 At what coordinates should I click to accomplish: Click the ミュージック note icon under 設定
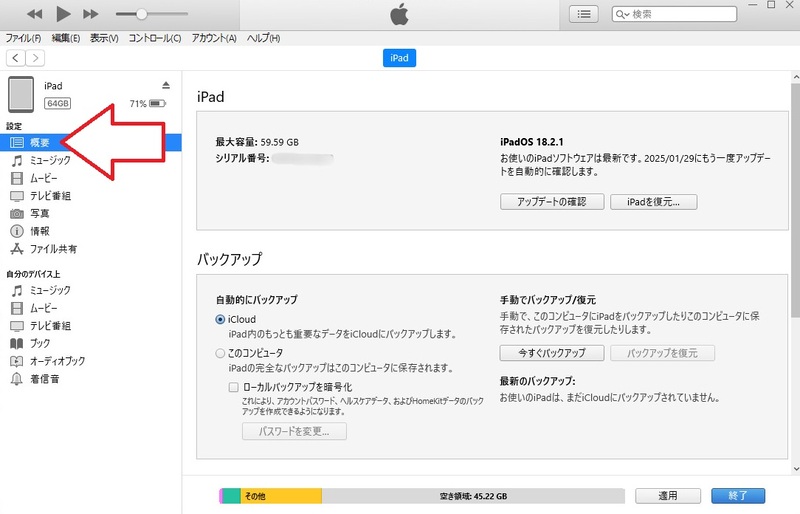pos(17,161)
